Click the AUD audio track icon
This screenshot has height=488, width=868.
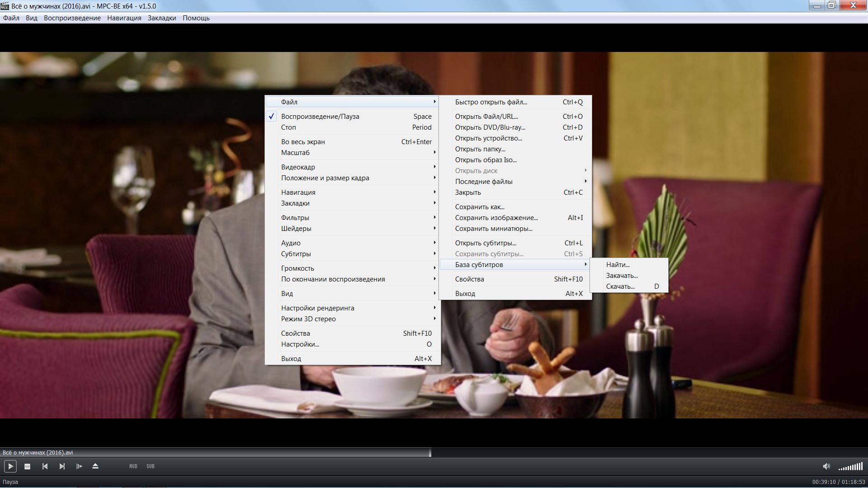[133, 466]
